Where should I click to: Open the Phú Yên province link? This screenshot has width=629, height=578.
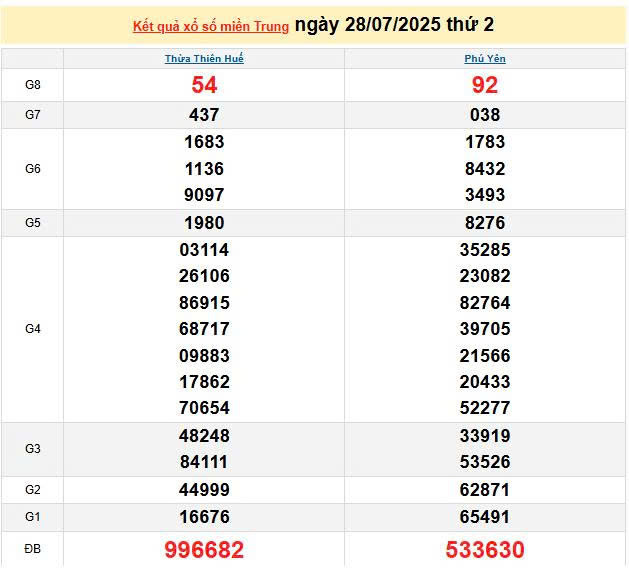[485, 59]
